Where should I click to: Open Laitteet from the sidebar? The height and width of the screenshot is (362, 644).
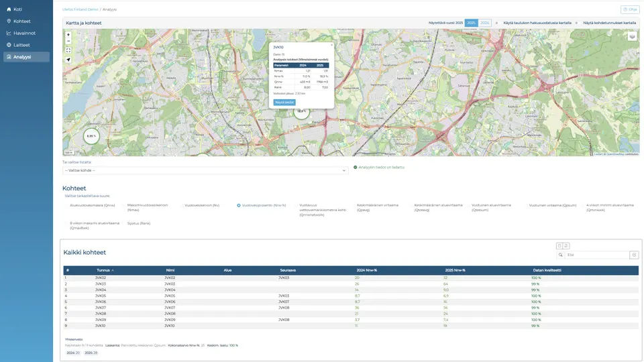pos(26,45)
